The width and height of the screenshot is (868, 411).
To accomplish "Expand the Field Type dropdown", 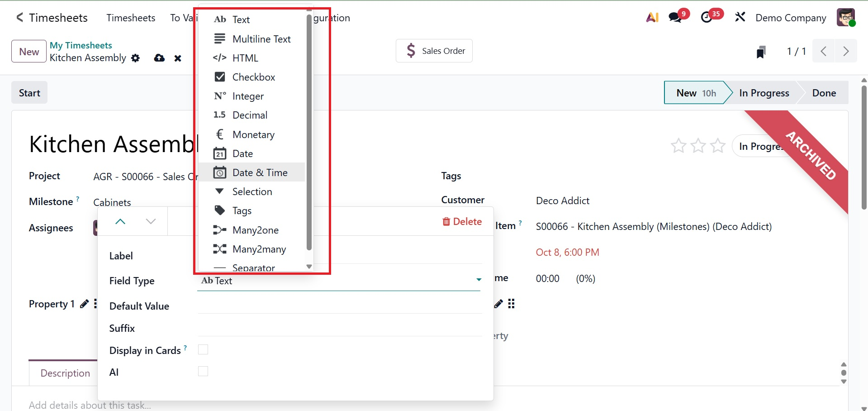I will [479, 280].
